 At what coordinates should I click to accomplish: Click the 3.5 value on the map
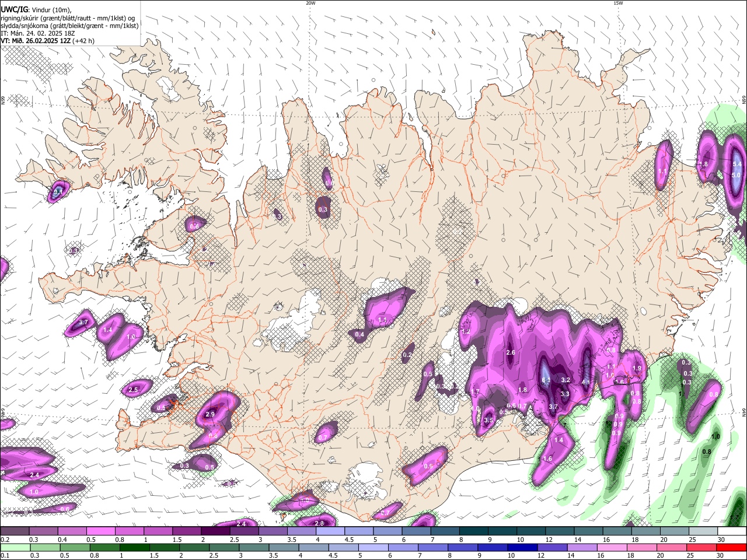coord(489,420)
